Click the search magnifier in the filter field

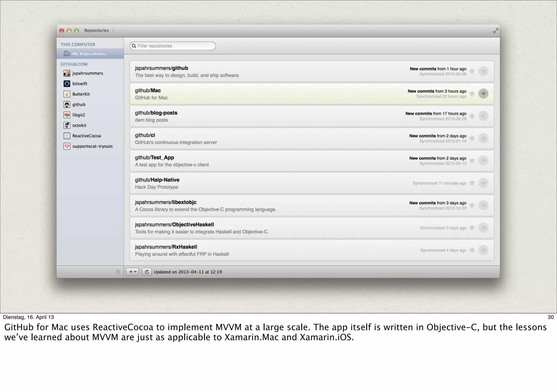134,46
